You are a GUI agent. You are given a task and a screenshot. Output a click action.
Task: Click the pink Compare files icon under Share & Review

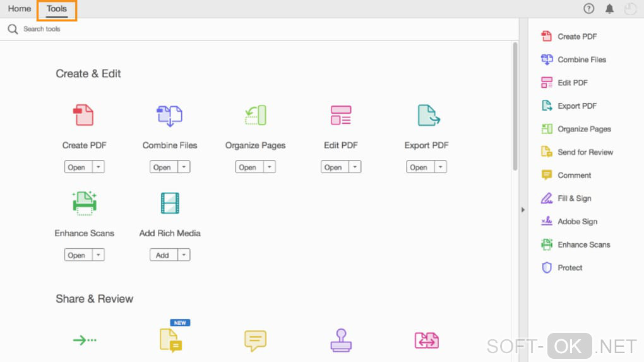[427, 341]
